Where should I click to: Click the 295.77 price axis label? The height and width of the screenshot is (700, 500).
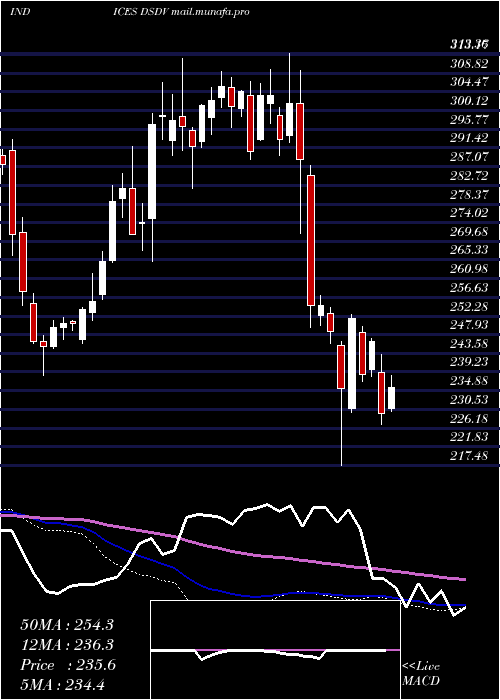coord(469,119)
